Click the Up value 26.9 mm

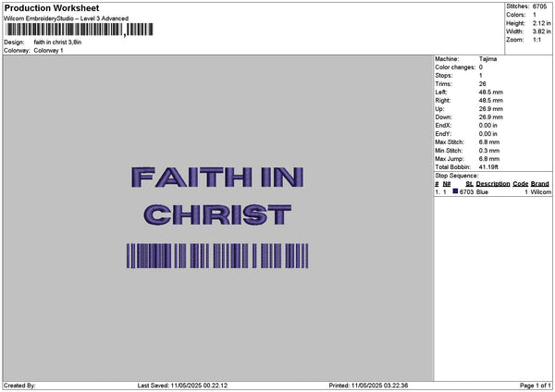tap(490, 109)
